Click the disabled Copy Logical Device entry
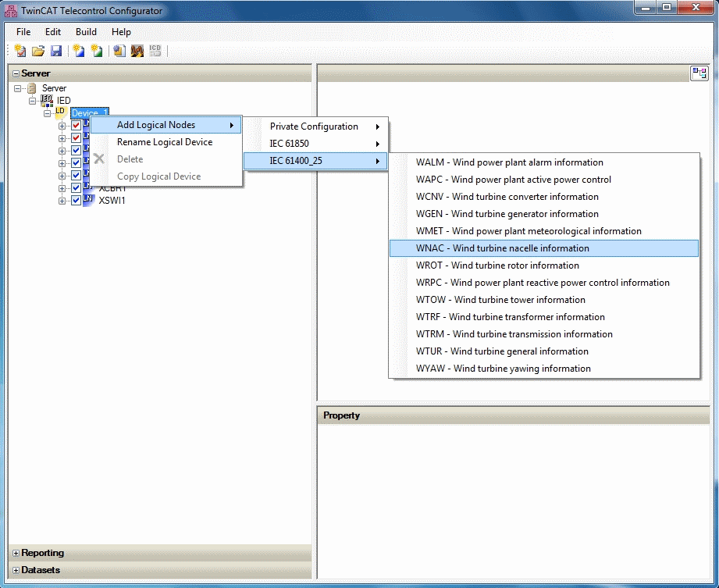The image size is (719, 588). 166,176
